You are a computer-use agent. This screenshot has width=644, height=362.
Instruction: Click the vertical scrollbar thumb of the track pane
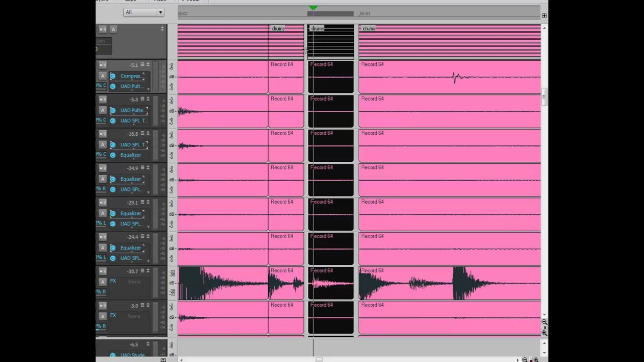544,97
